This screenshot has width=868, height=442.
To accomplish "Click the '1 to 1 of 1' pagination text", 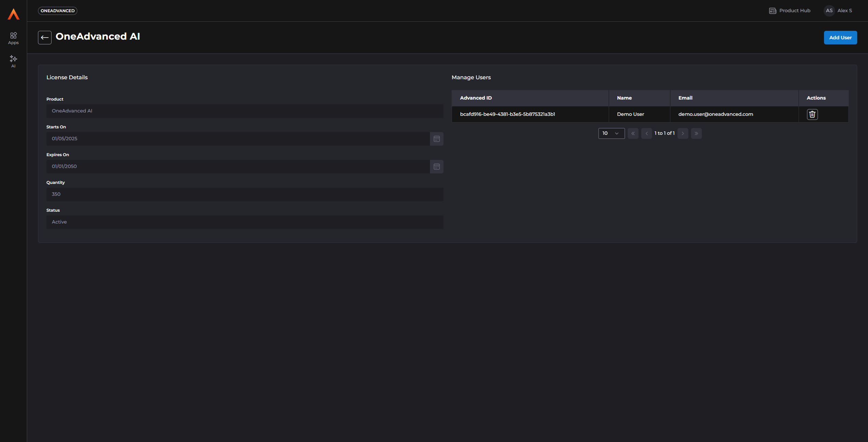I will point(665,133).
